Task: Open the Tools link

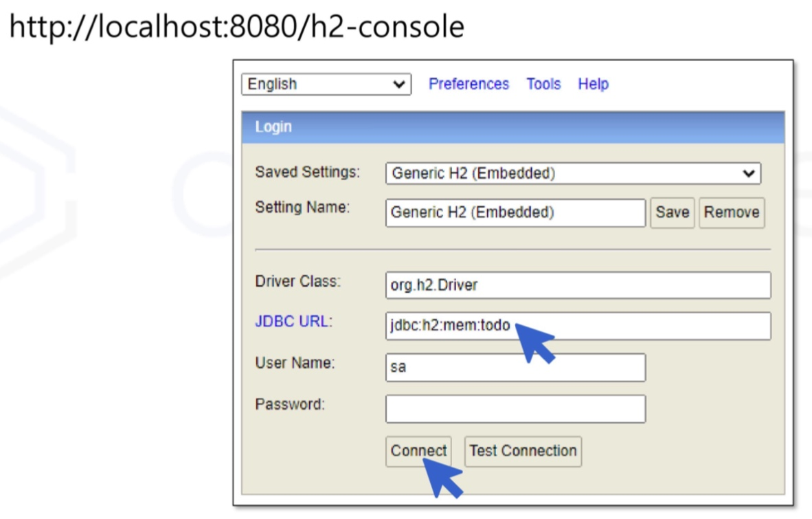Action: point(543,84)
